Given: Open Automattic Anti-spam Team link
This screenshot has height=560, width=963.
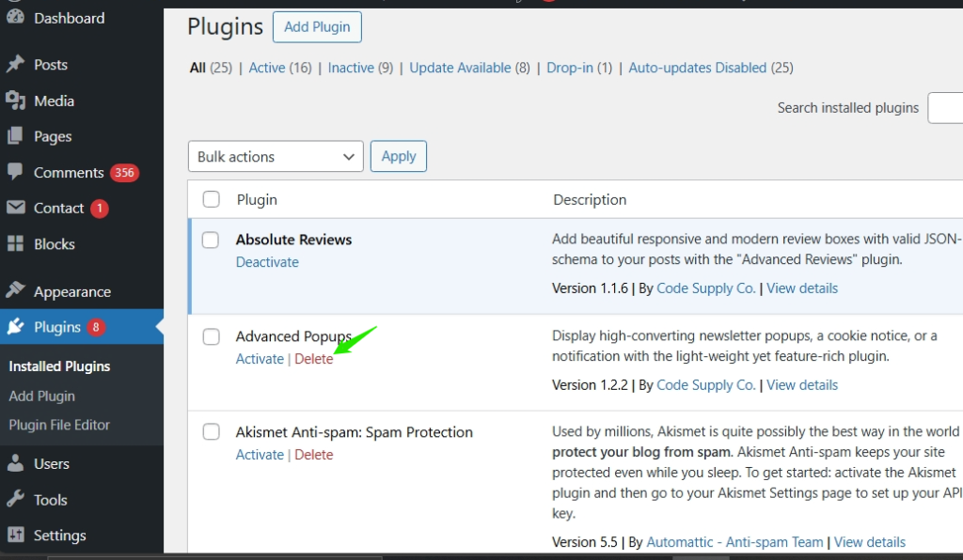Looking at the screenshot, I should pos(734,542).
